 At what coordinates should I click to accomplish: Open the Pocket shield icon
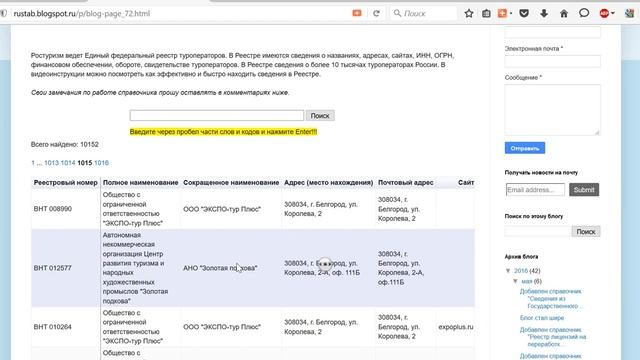tap(524, 13)
